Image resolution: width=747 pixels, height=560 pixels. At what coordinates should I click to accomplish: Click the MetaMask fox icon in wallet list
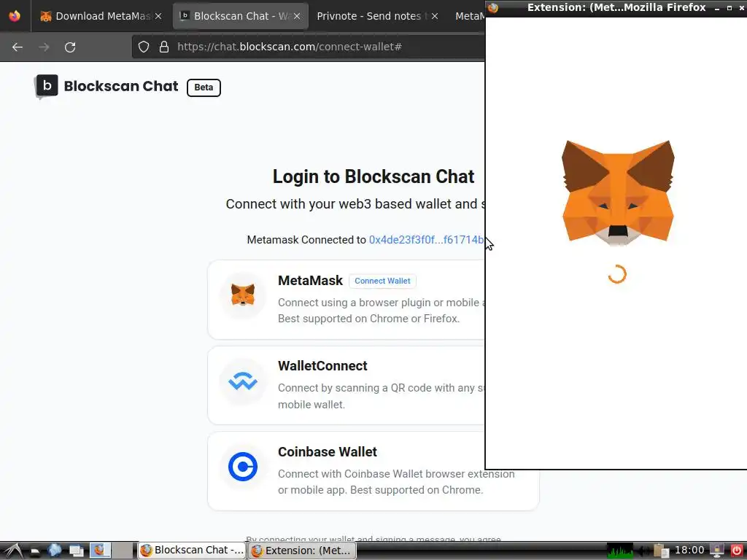tap(243, 295)
